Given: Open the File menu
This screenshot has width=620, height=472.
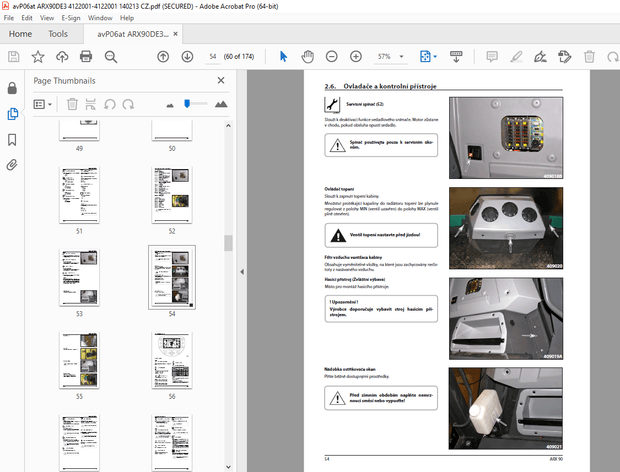Looking at the screenshot, I should tap(9, 18).
